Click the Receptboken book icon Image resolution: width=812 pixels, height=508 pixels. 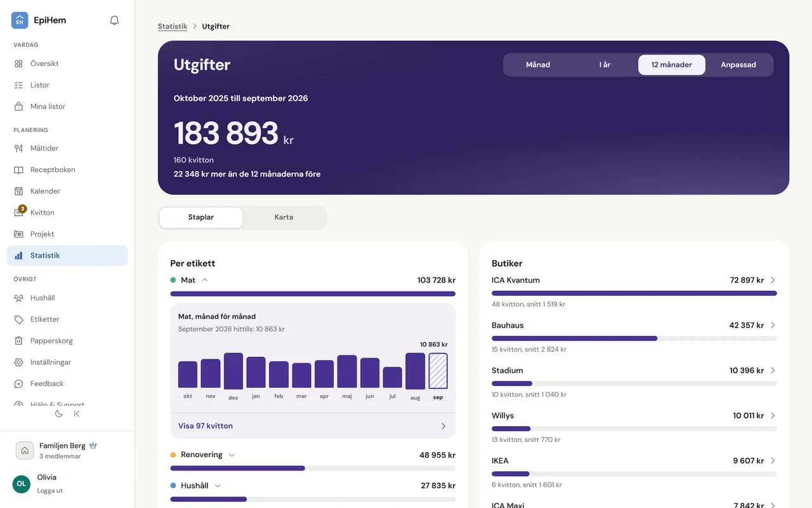pos(19,170)
